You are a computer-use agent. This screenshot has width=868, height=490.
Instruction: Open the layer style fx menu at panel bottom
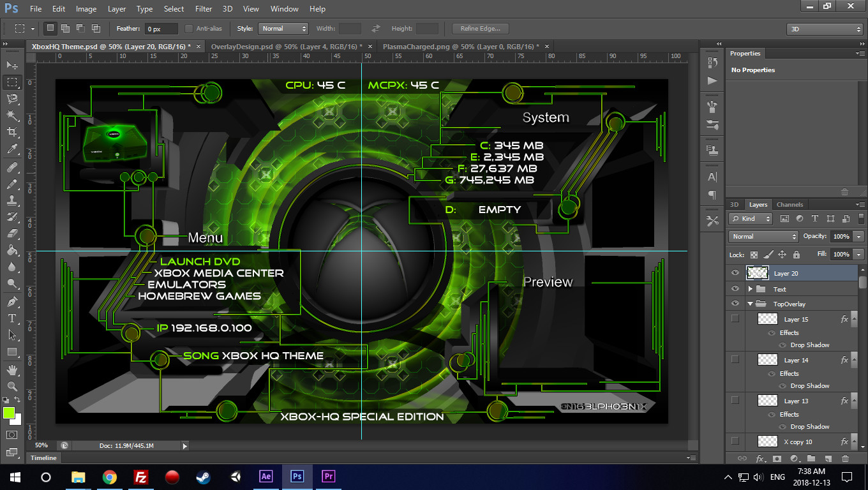(x=759, y=458)
